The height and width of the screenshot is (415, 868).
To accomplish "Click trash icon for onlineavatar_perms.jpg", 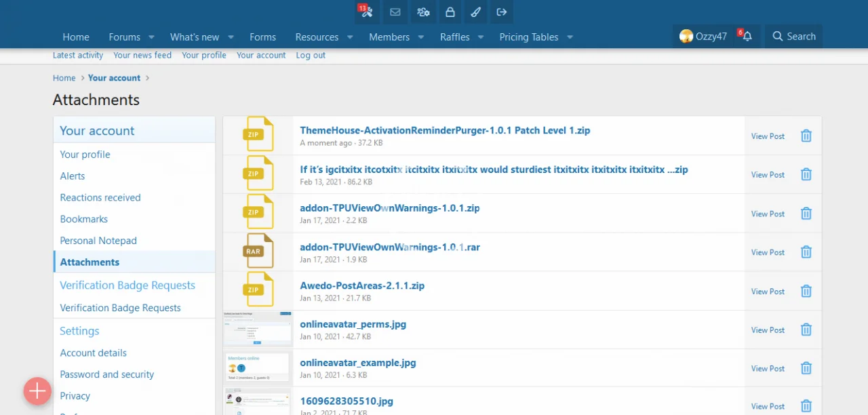I will [x=806, y=330].
